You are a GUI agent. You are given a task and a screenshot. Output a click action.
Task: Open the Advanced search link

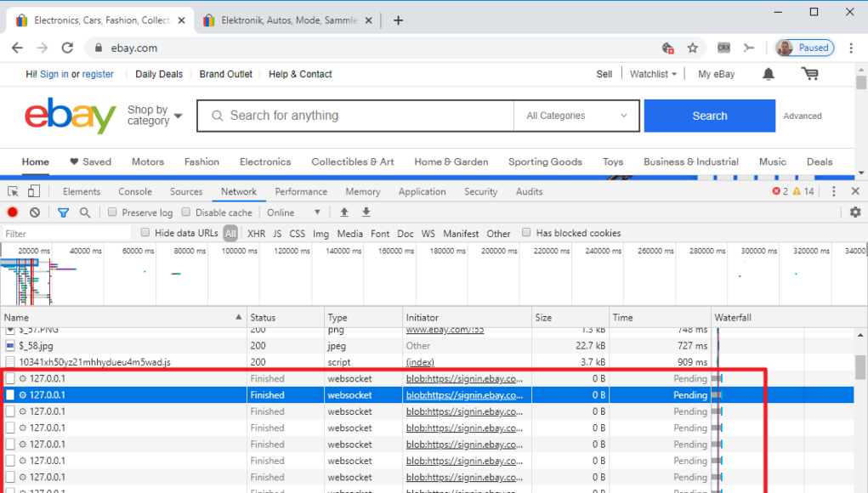803,116
